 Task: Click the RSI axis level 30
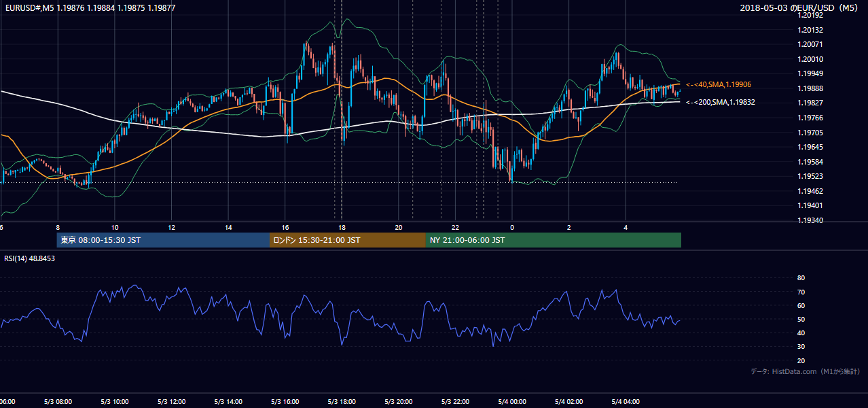click(x=801, y=347)
